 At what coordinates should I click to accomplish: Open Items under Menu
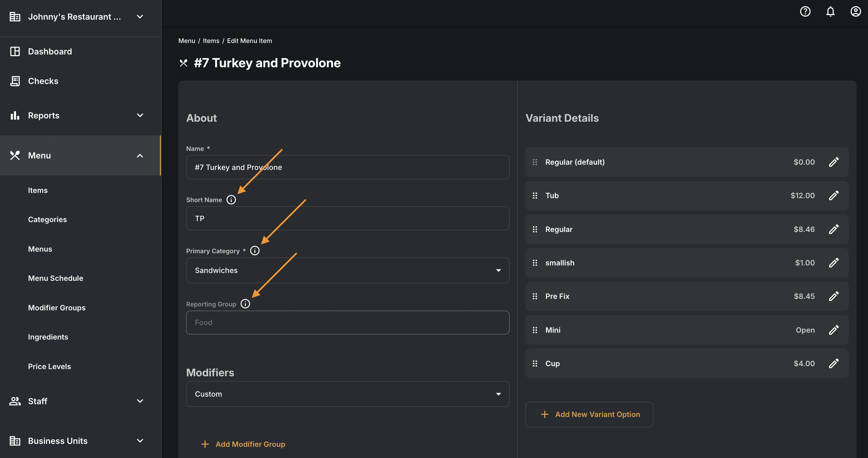pos(38,190)
